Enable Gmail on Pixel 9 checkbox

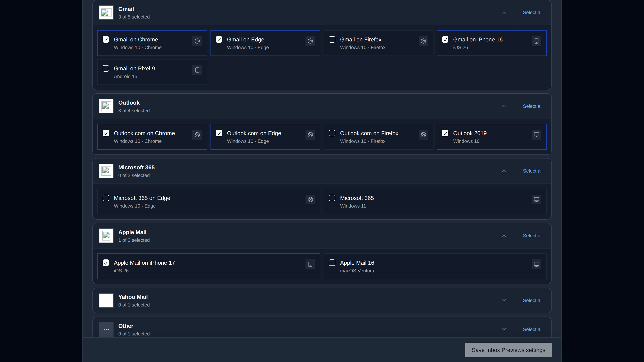click(106, 68)
